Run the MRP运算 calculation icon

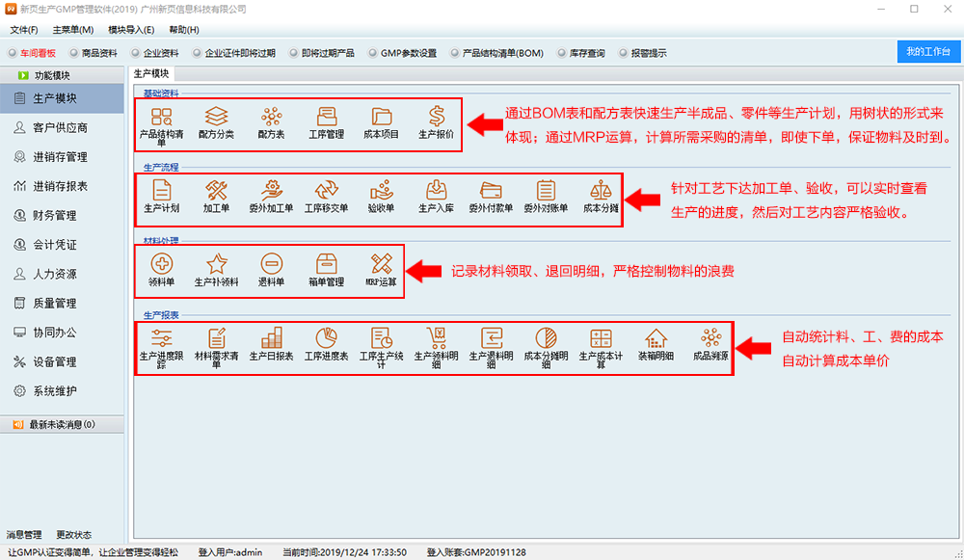pyautogui.click(x=381, y=265)
